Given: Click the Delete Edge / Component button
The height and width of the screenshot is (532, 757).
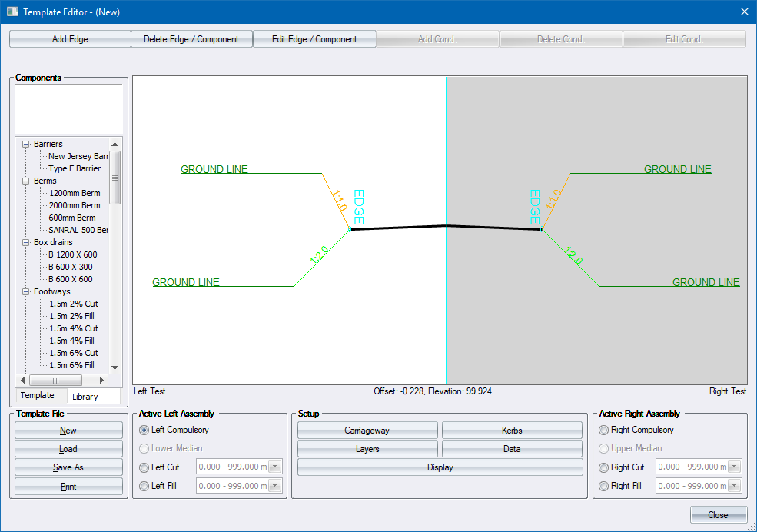Looking at the screenshot, I should (191, 39).
